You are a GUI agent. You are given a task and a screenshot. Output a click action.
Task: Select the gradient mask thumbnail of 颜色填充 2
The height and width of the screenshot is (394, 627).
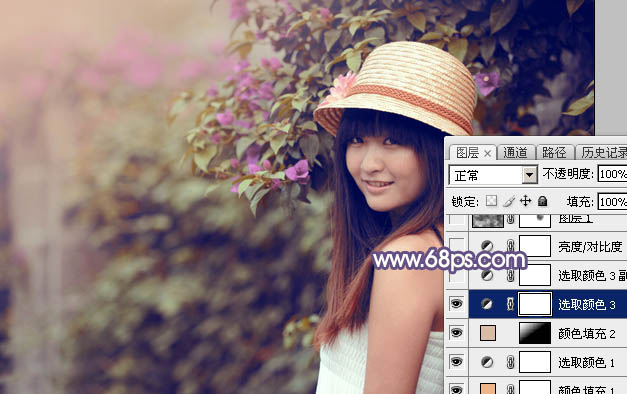point(535,333)
